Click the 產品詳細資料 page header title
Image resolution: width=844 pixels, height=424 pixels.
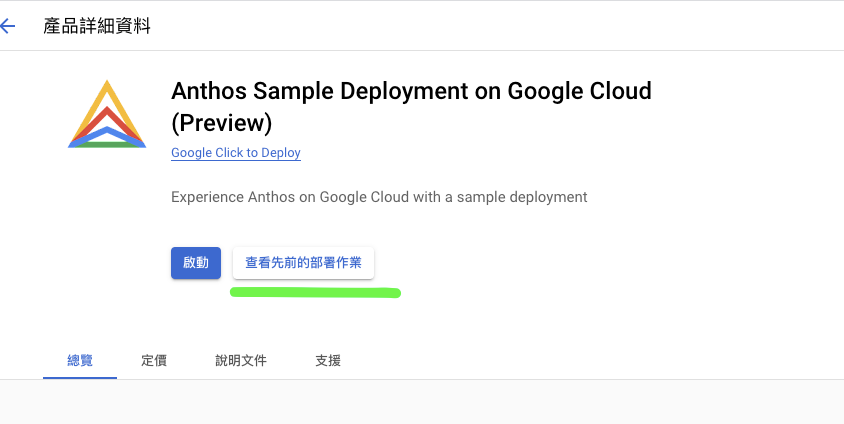97,26
